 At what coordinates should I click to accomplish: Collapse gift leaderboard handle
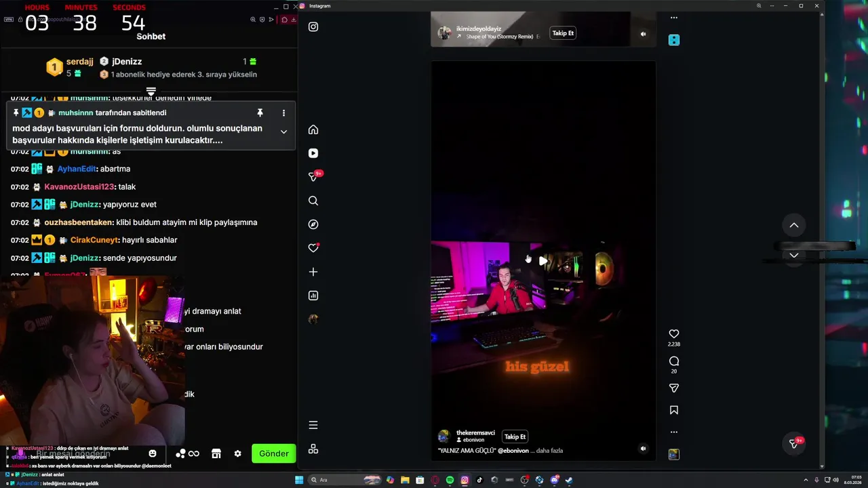(x=151, y=91)
